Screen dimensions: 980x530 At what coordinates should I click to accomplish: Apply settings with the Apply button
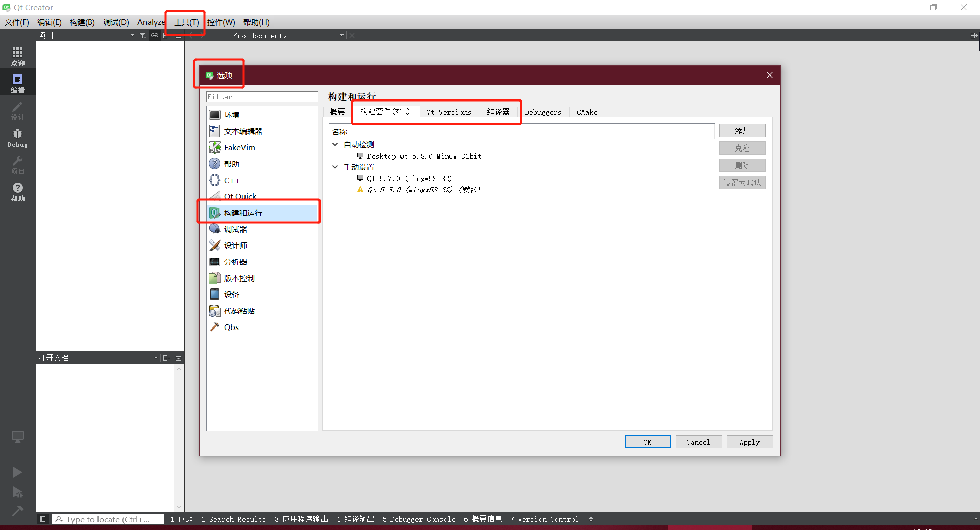coord(749,442)
